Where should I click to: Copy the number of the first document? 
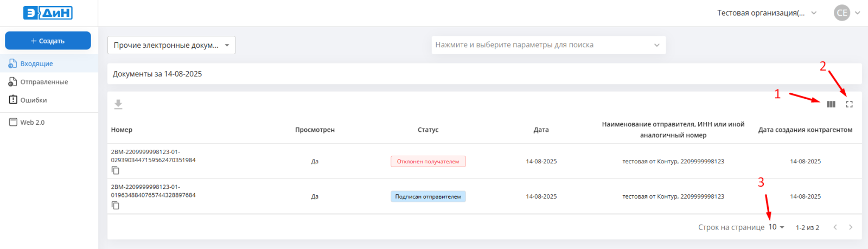pyautogui.click(x=116, y=170)
